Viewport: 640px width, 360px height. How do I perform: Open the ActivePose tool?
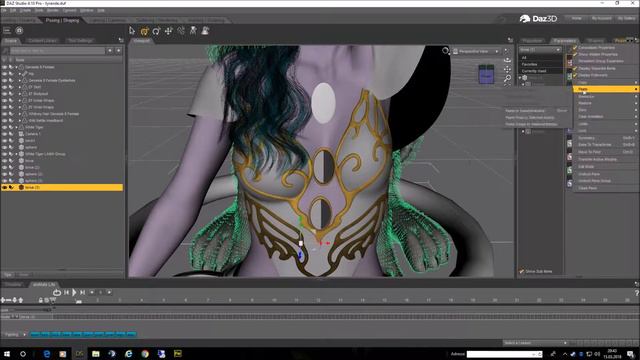[193, 31]
